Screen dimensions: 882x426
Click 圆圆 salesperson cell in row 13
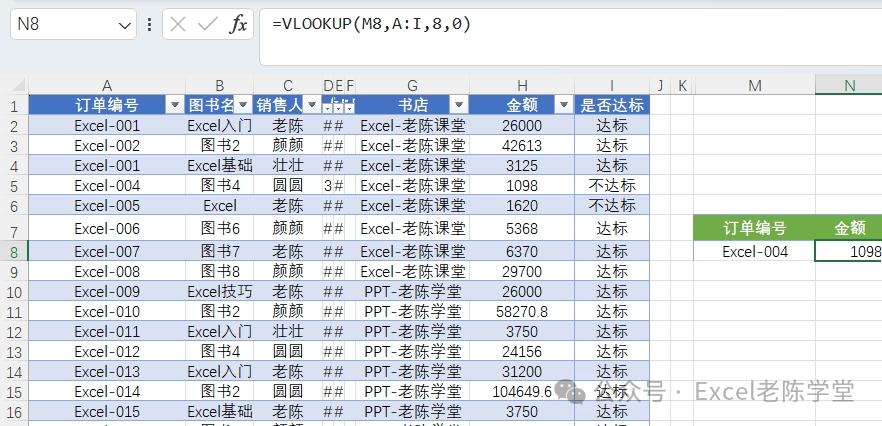coord(288,351)
